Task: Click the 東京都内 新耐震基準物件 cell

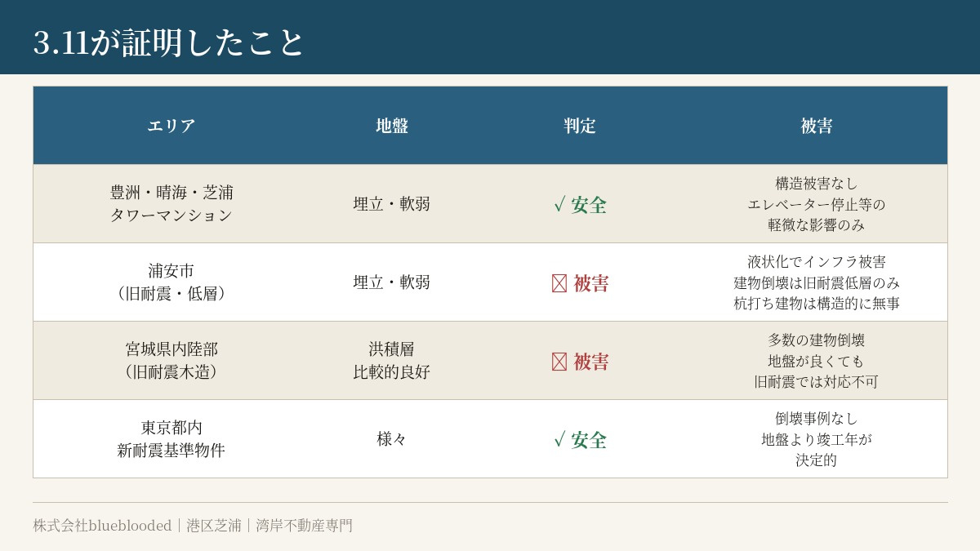Action: 171,439
